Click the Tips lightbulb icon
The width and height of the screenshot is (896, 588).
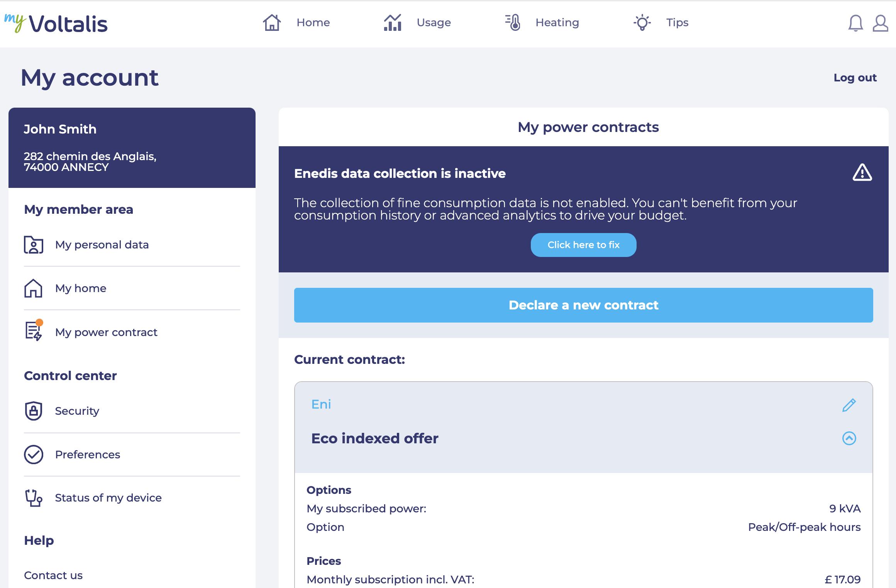point(642,22)
